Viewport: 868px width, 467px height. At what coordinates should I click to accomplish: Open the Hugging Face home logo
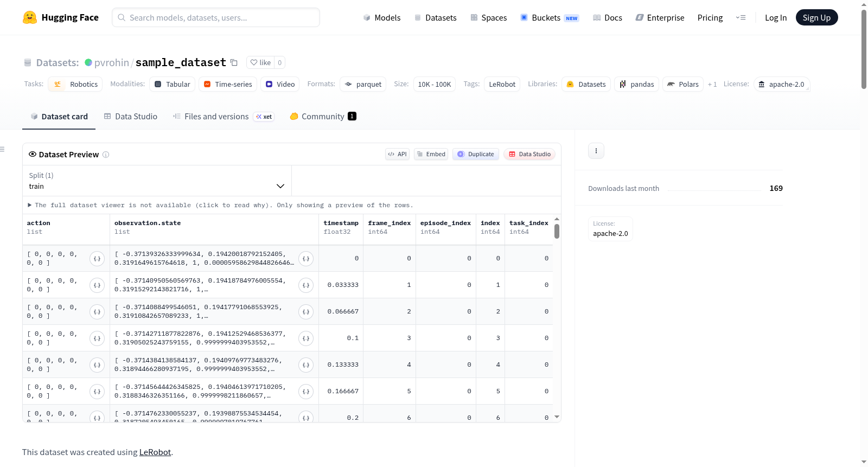61,17
